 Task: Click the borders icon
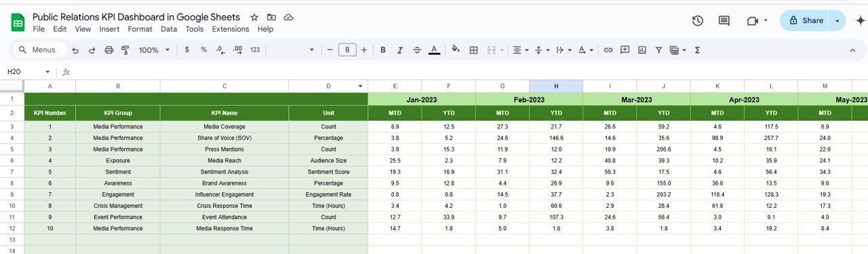pos(474,50)
